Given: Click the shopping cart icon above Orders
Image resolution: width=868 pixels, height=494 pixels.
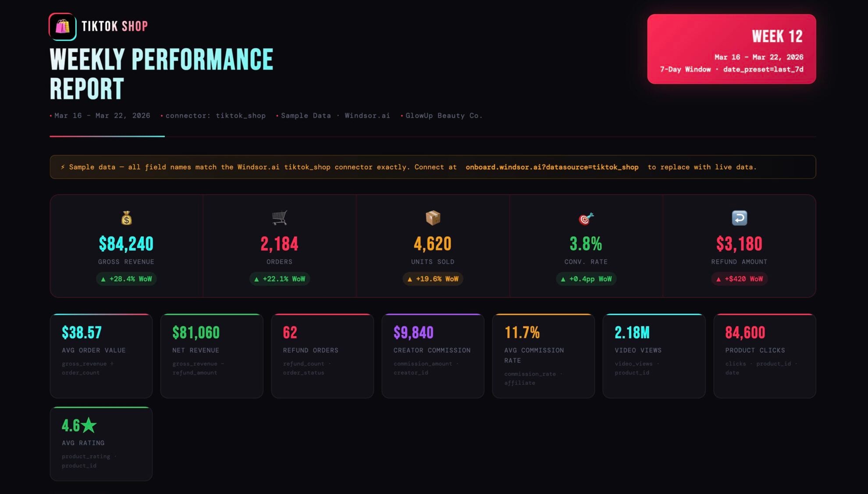Looking at the screenshot, I should click(x=279, y=218).
